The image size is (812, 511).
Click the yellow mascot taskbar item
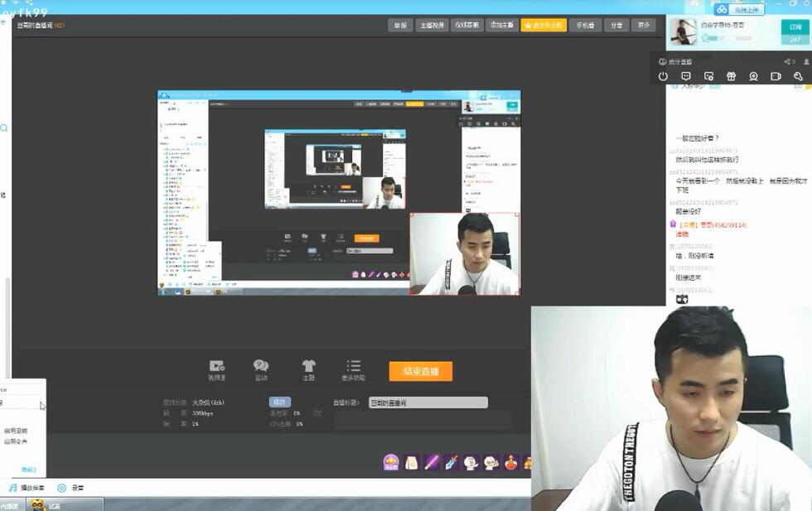(x=38, y=504)
